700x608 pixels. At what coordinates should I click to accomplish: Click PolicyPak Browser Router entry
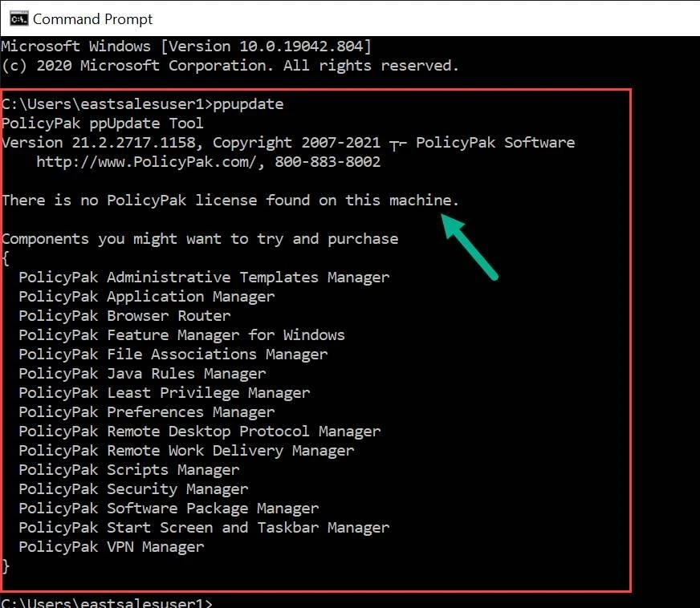point(124,316)
